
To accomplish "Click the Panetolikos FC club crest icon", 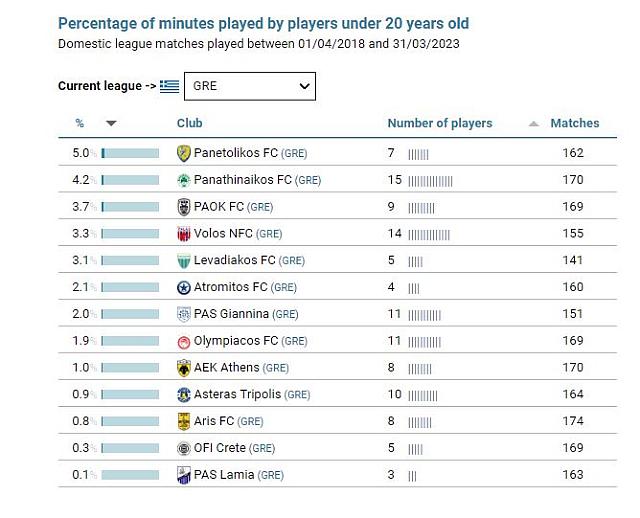I will coord(184,153).
